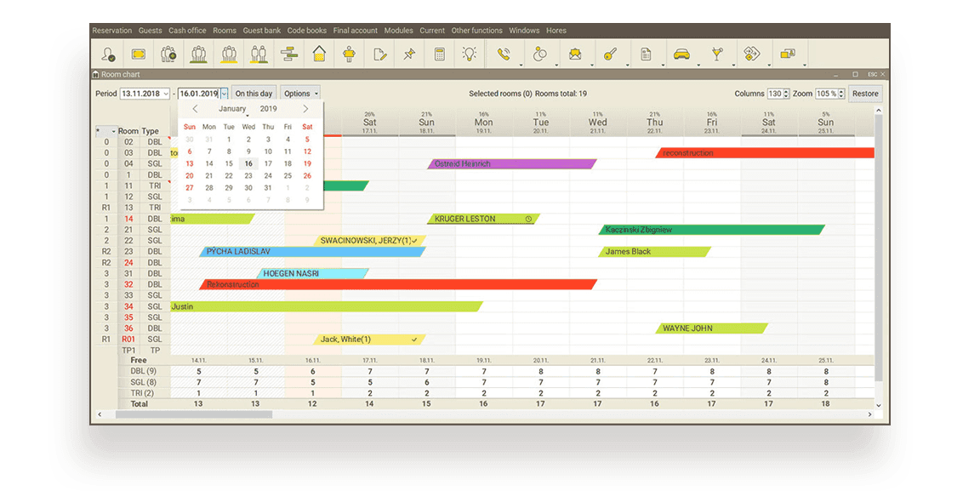Open the room chart gantt icon
Image resolution: width=980 pixels, height=491 pixels.
[288, 54]
